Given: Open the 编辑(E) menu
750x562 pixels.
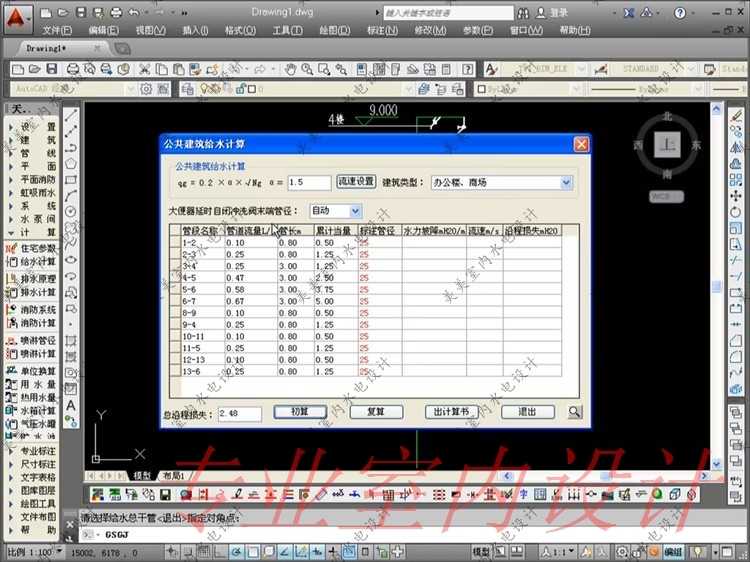Looking at the screenshot, I should tap(103, 31).
